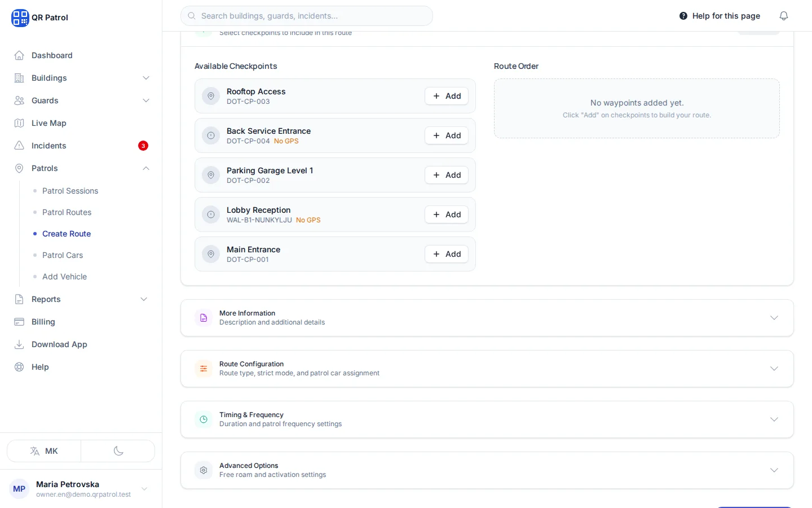Focus the search buildings, guards, incidents field
This screenshot has width=812, height=508.
[307, 16]
